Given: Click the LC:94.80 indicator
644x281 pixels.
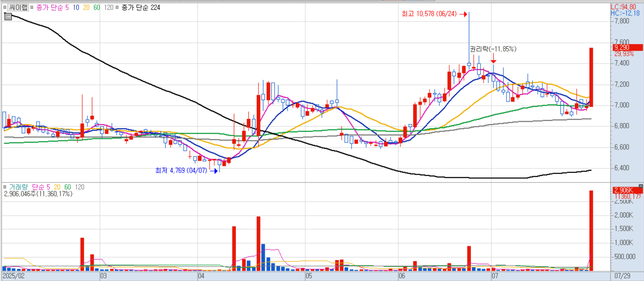Looking at the screenshot, I should point(623,7).
